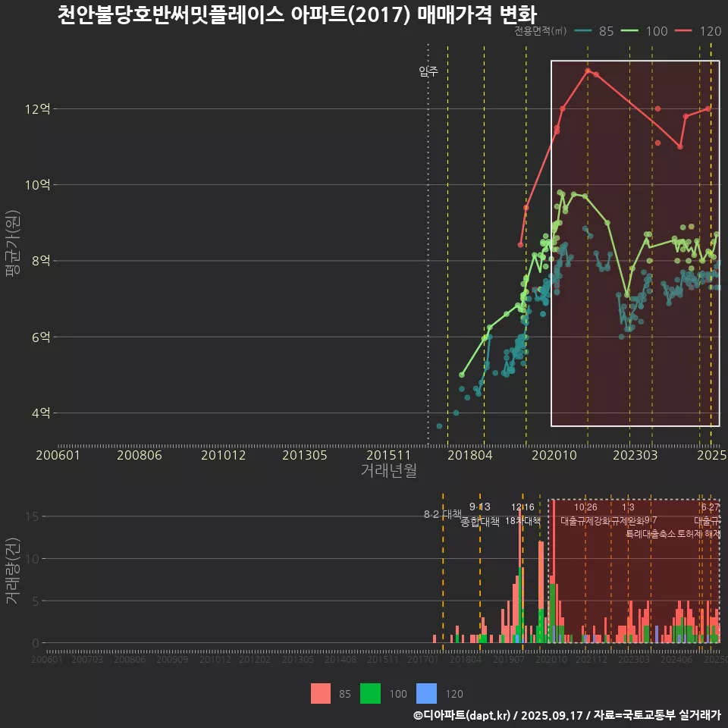The width and height of the screenshot is (728, 728).
Task: Click the 18차대책 annotation
Action: [522, 521]
